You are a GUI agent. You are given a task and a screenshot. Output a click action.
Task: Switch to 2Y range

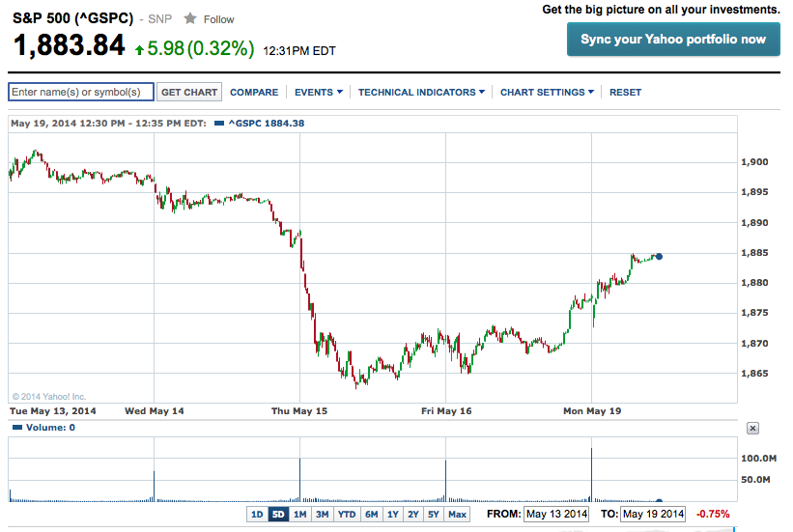click(x=413, y=515)
